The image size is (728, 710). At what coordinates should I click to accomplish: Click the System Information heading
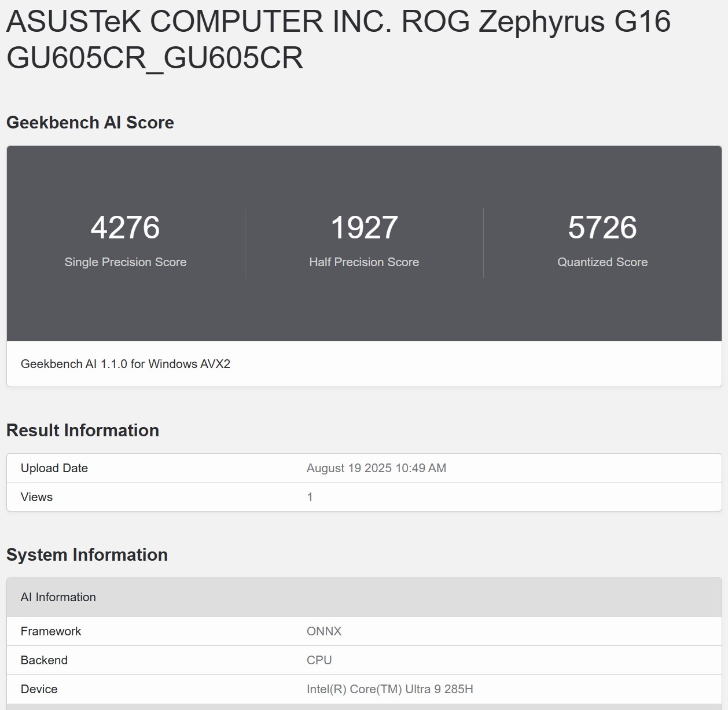[87, 555]
